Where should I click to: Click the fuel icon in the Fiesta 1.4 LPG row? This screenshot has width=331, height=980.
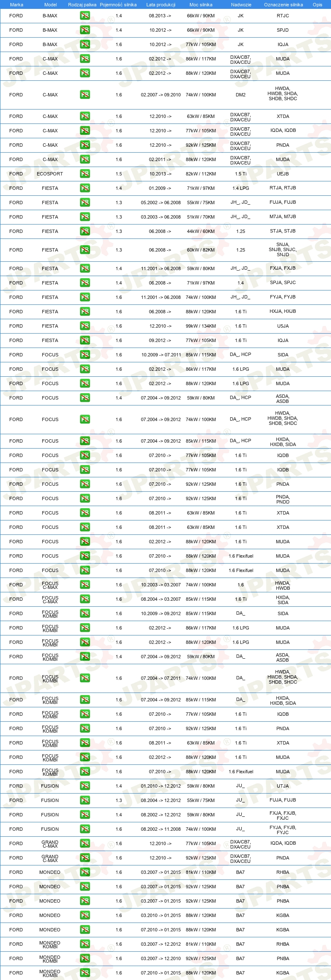click(85, 188)
